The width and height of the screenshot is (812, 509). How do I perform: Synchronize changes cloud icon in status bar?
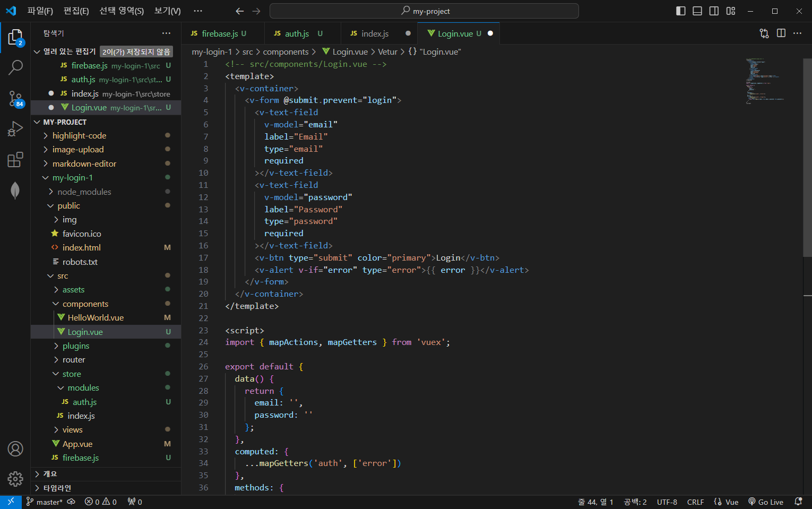pyautogui.click(x=71, y=502)
